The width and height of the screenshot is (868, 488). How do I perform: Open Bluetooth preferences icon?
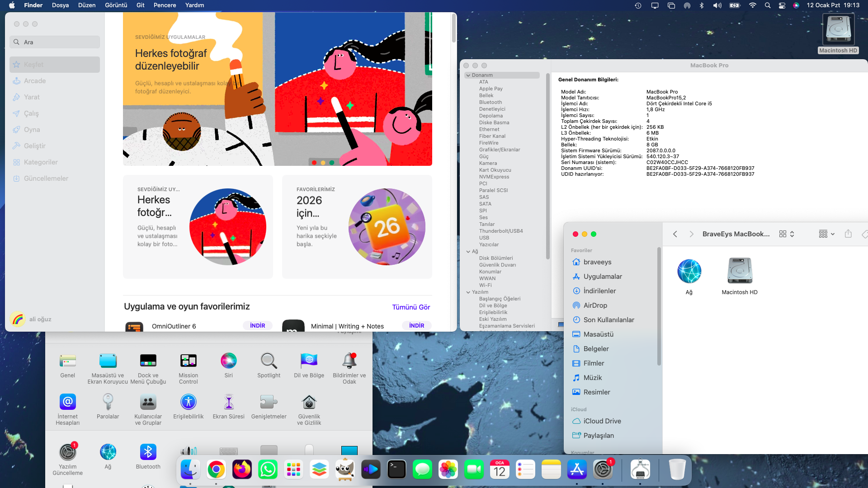coord(148,452)
